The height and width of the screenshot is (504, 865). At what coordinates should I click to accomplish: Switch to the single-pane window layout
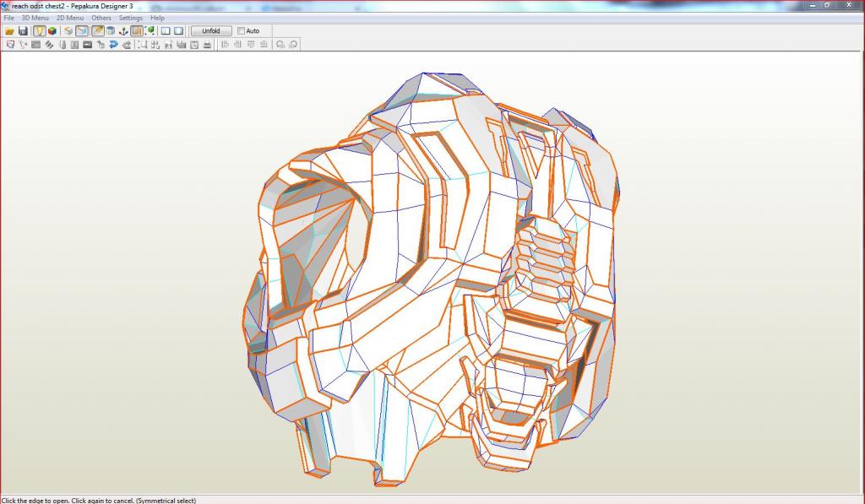click(179, 31)
